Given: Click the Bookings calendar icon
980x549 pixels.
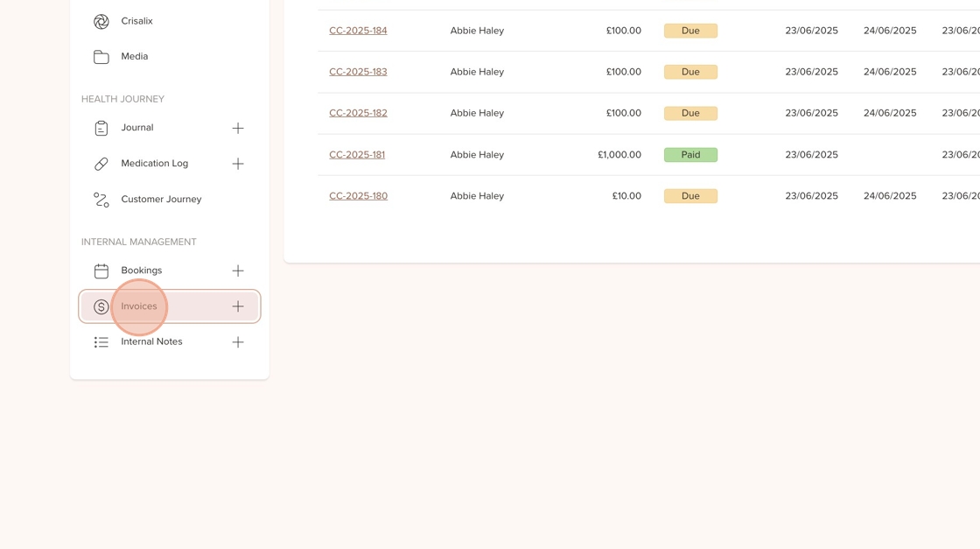Looking at the screenshot, I should [101, 271].
